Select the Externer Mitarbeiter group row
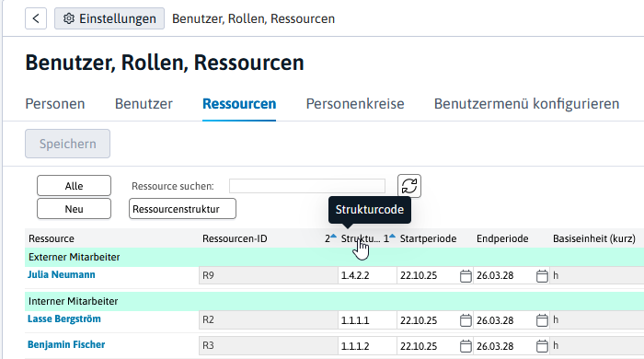The image size is (644, 359). (x=334, y=257)
